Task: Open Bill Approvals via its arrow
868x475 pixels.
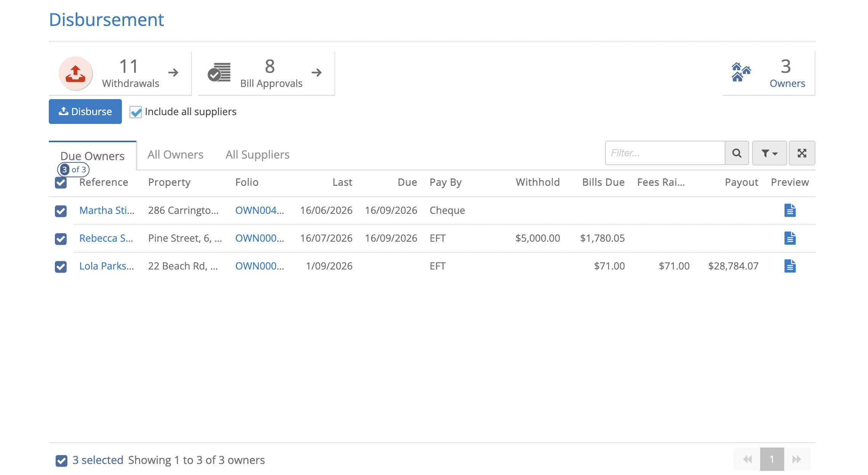Action: tap(317, 72)
